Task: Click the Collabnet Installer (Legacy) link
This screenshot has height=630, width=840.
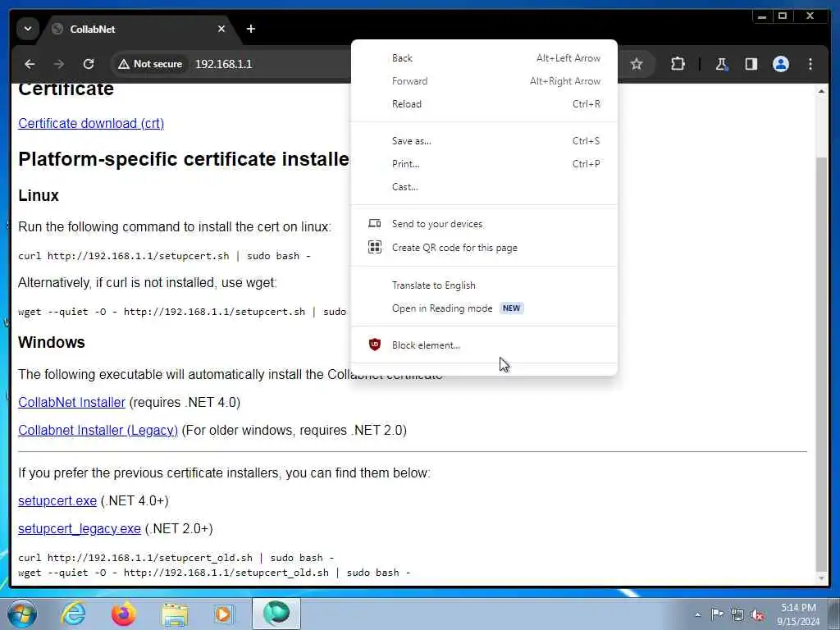Action: pos(98,430)
